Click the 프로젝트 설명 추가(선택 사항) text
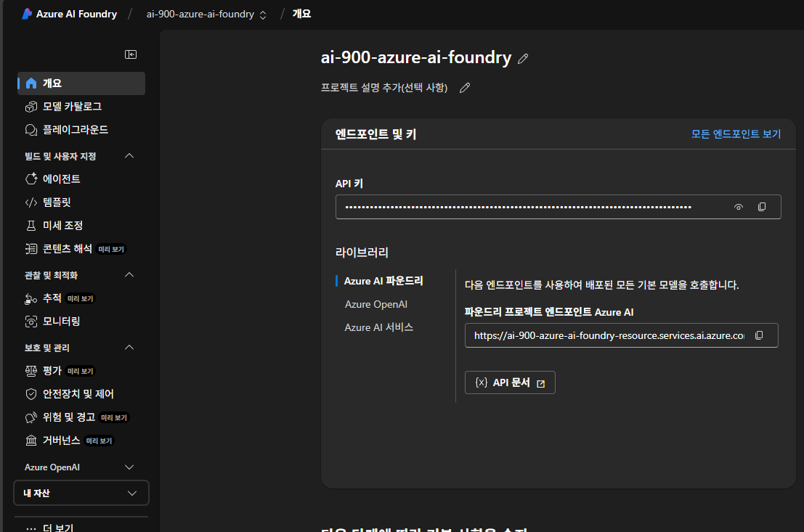804x532 pixels. [x=384, y=88]
